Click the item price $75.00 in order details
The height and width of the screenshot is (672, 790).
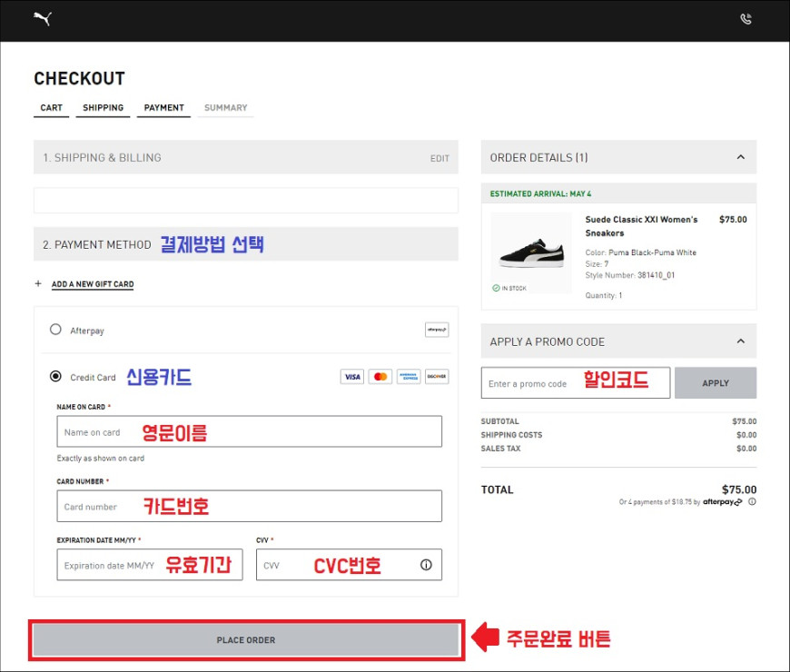point(733,220)
